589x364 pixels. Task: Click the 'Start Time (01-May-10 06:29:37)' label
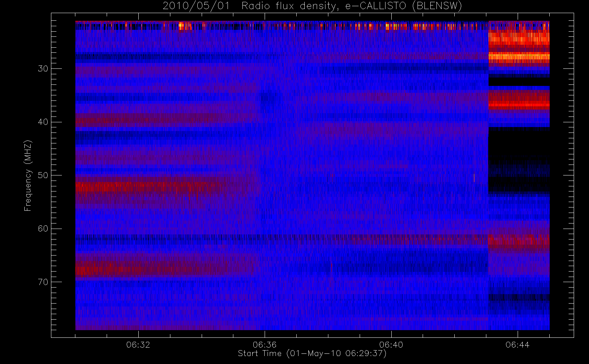pos(312,353)
